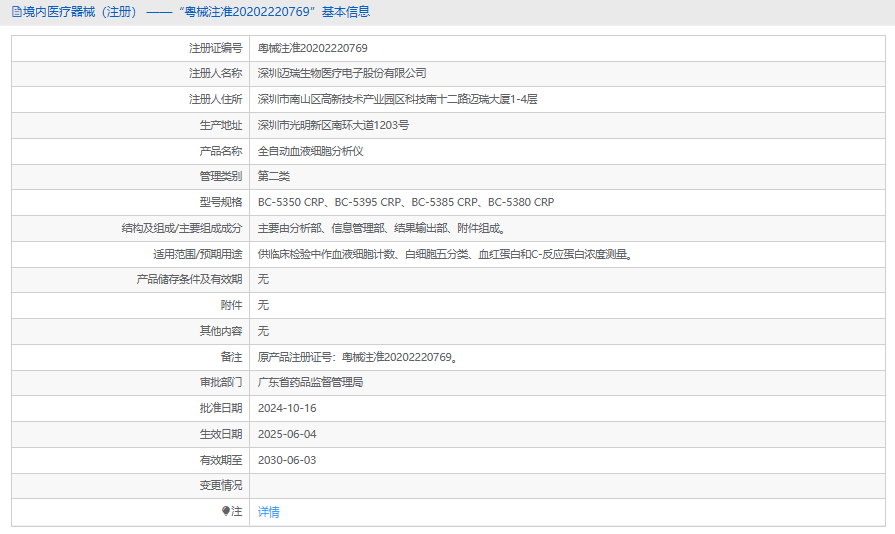Click the 批准日期 label cell

[131, 408]
